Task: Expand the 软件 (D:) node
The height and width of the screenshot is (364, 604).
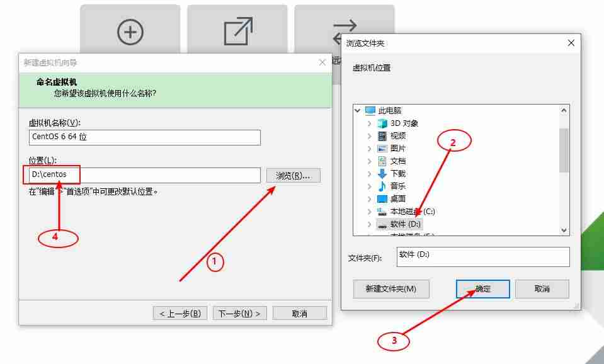Action: [370, 224]
